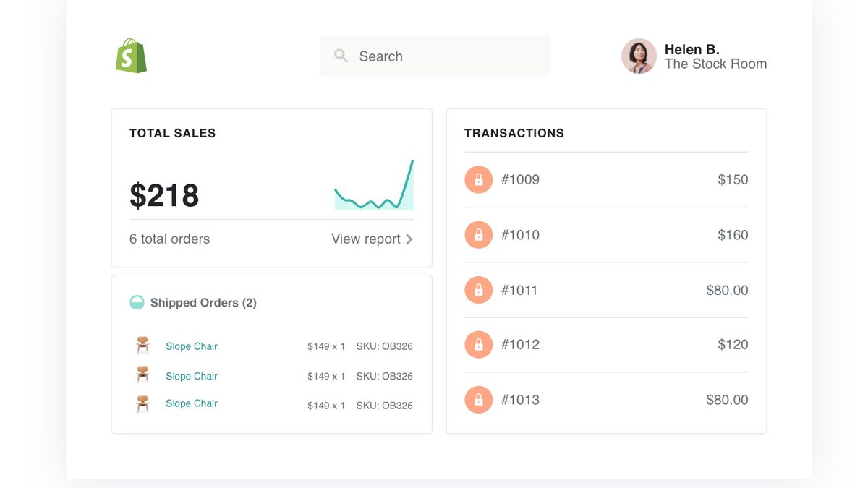Click the magnifying glass search icon
Image resolution: width=868 pixels, height=488 pixels.
coord(340,56)
